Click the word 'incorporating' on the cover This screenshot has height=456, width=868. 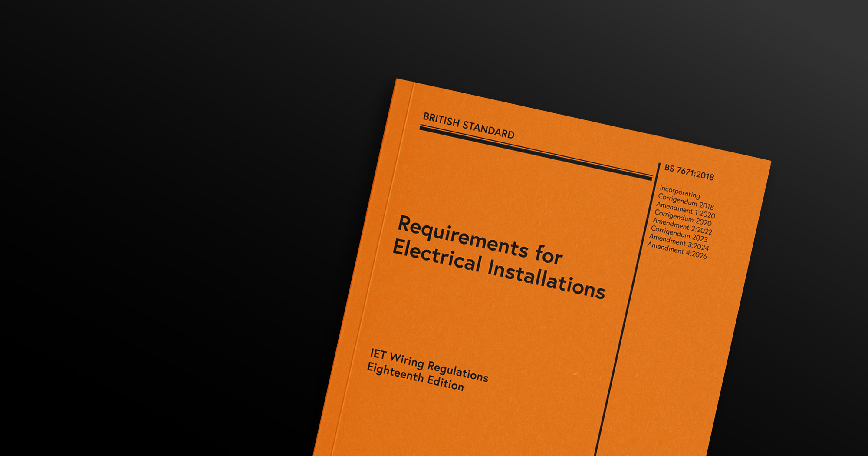(x=680, y=192)
